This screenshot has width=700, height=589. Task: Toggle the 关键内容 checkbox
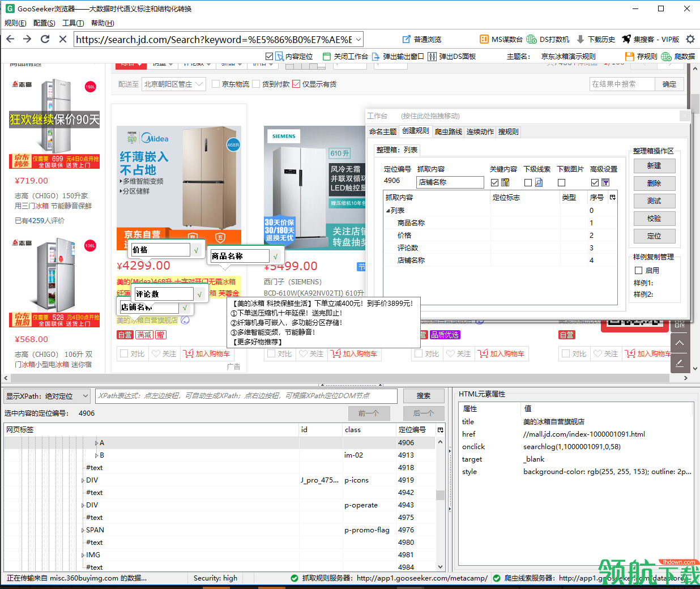click(495, 182)
